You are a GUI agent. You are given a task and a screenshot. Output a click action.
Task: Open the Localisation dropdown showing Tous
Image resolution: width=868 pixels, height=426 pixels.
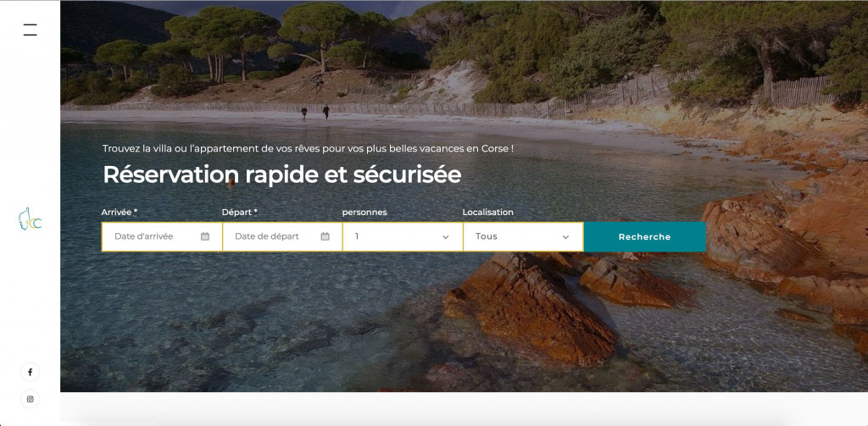coord(523,237)
